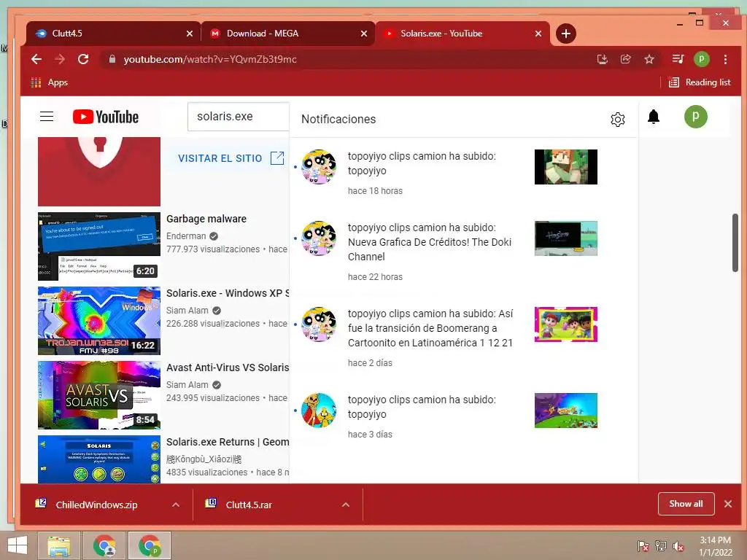Click the forward navigation arrow
This screenshot has height=560, width=747.
click(x=60, y=59)
